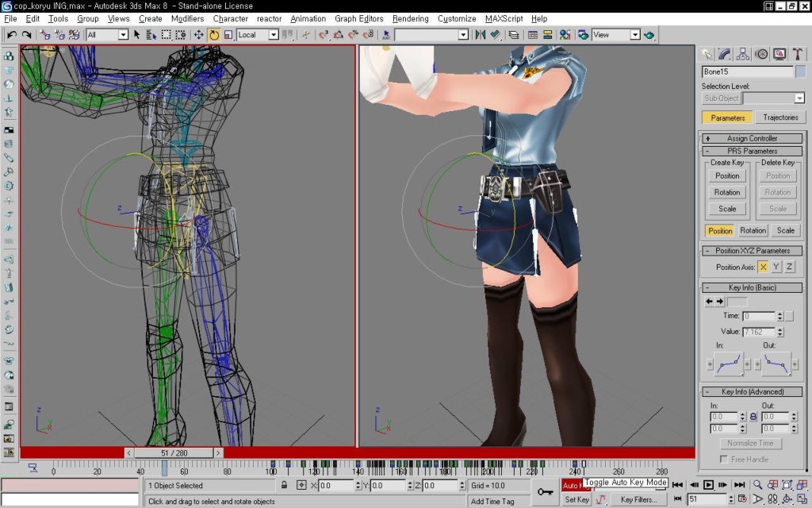Viewport: 812px width, 508px height.
Task: Redo the last undone action
Action: tap(26, 35)
